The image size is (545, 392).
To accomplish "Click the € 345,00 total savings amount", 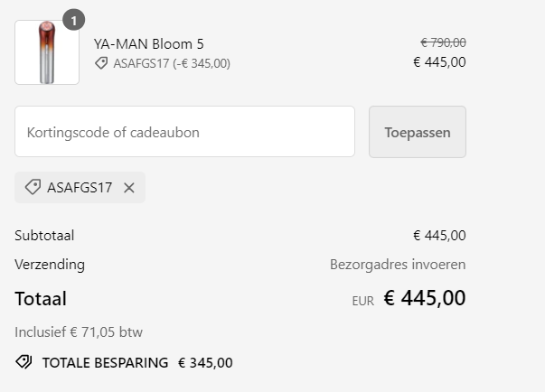I will point(205,363).
